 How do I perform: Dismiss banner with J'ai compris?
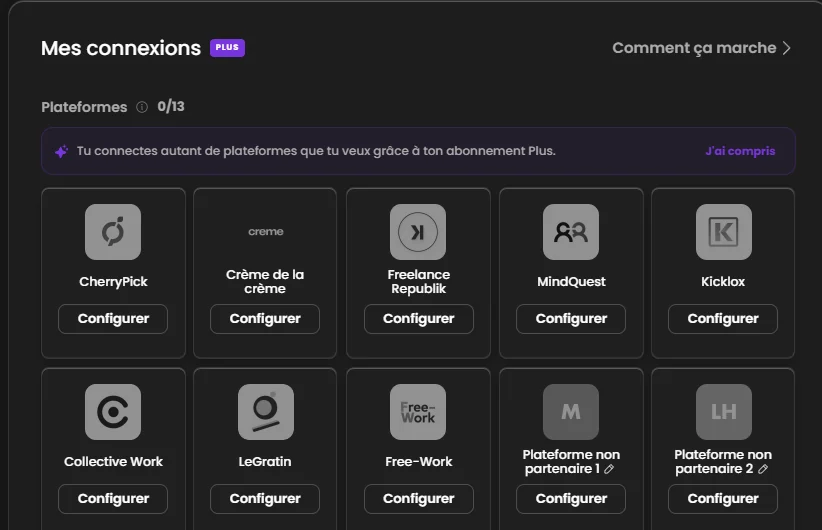click(740, 151)
